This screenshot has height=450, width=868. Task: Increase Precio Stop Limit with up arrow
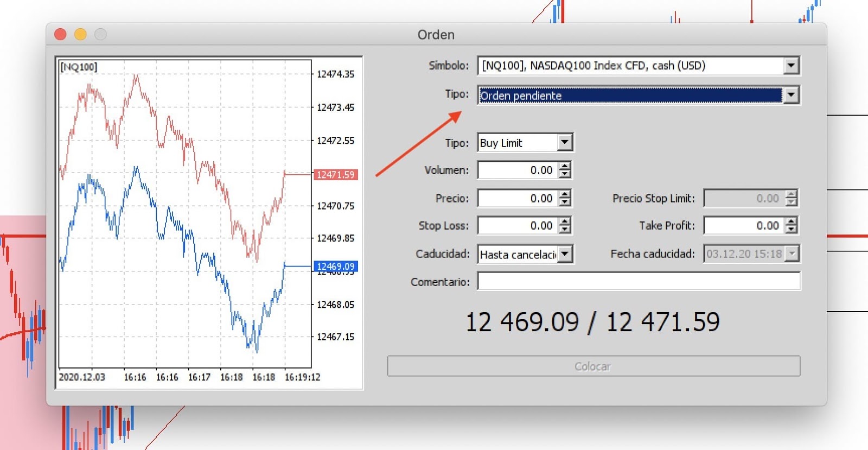pos(791,194)
